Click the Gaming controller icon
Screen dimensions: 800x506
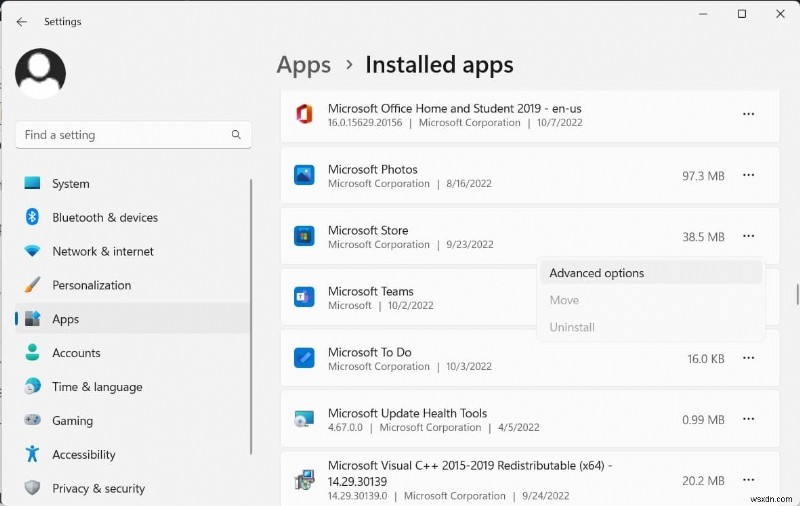[32, 420]
